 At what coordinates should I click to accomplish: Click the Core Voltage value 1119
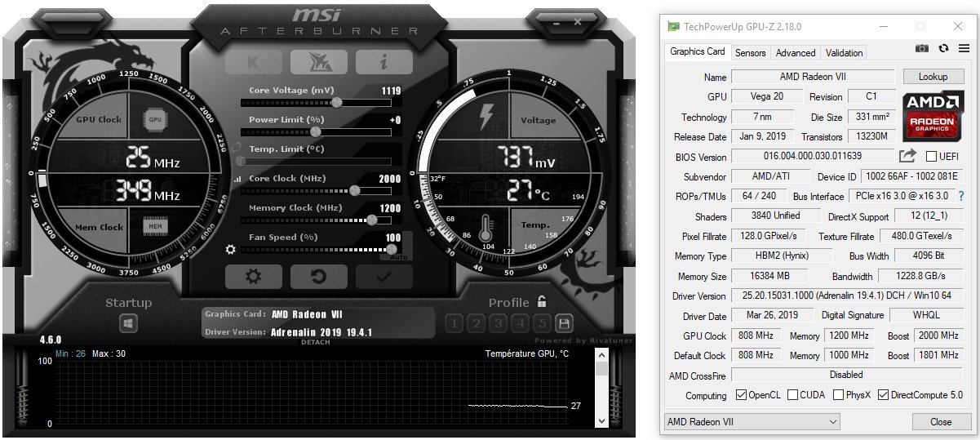point(391,91)
